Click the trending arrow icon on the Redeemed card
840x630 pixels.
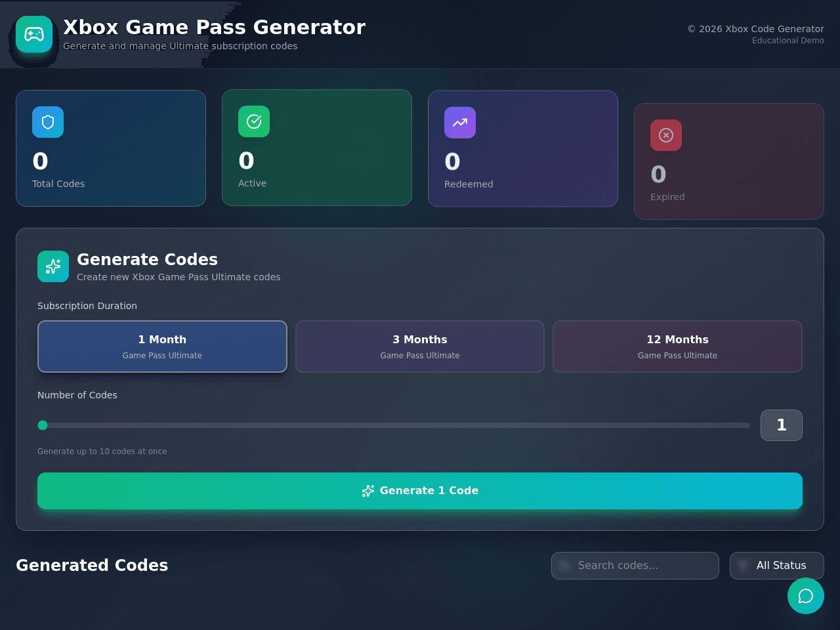[460, 123]
